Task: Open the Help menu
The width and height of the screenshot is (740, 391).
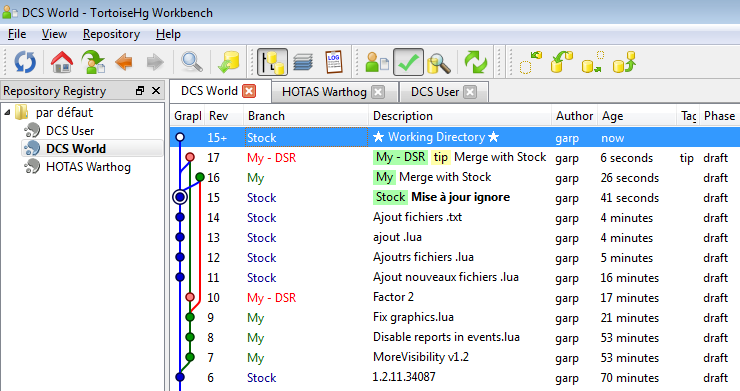Action: pyautogui.click(x=168, y=34)
